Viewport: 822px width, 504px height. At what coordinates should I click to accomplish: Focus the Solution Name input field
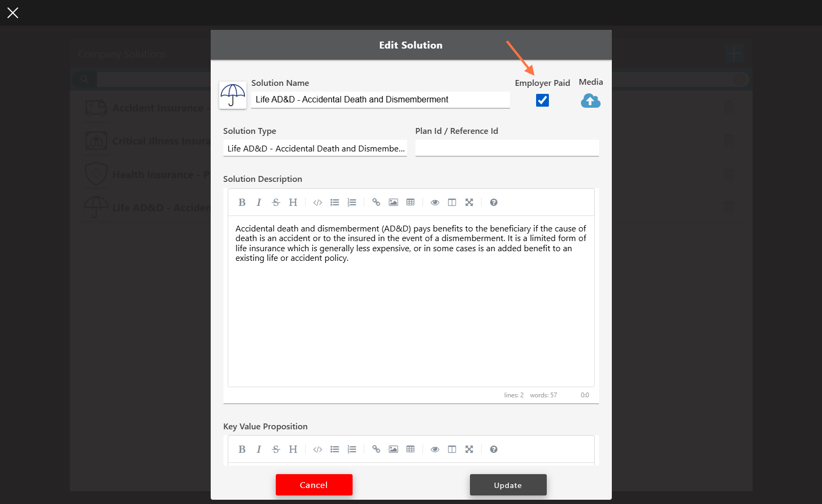coord(381,100)
